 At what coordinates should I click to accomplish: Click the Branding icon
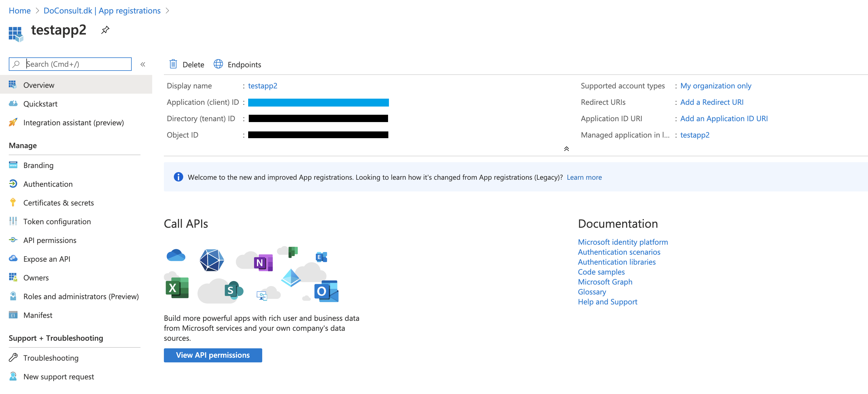13,165
